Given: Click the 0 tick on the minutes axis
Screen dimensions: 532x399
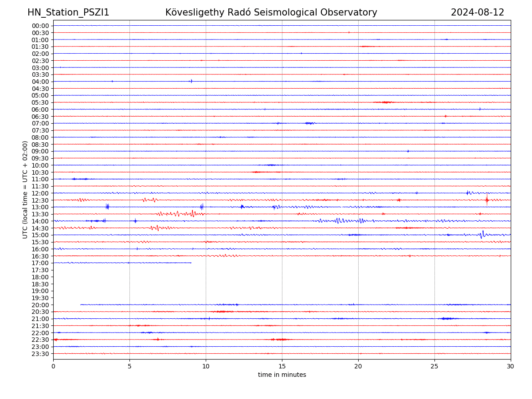Looking at the screenshot, I should (53, 367).
